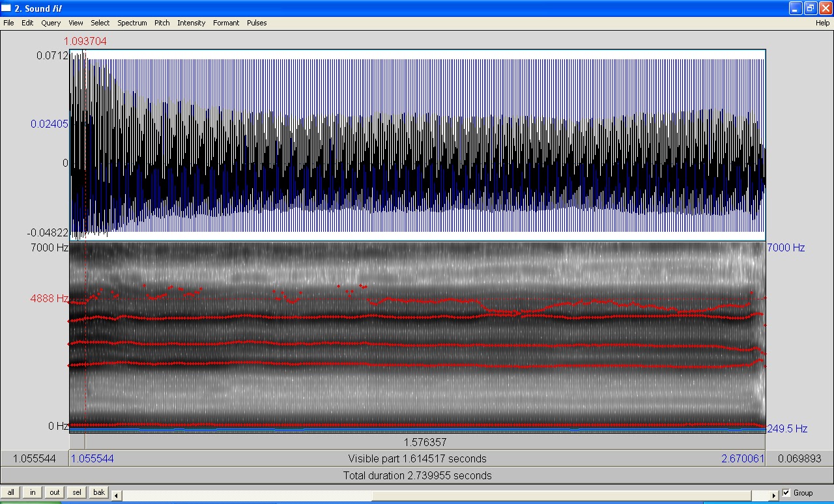Open the Help menu
This screenshot has height=504, width=834.
823,23
